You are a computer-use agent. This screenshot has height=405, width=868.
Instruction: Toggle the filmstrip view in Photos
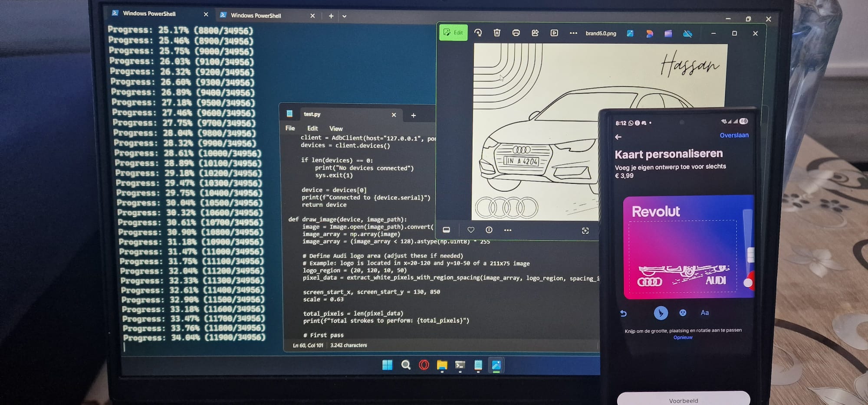446,230
